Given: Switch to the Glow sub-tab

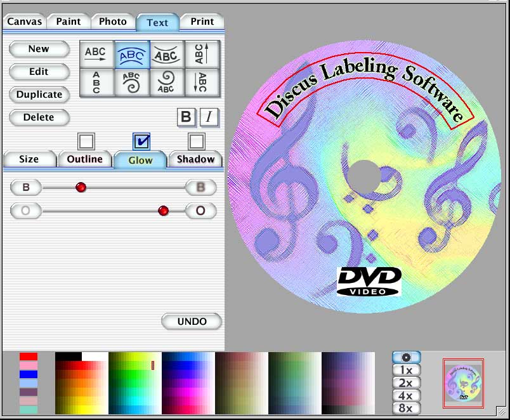Looking at the screenshot, I should click(x=140, y=160).
